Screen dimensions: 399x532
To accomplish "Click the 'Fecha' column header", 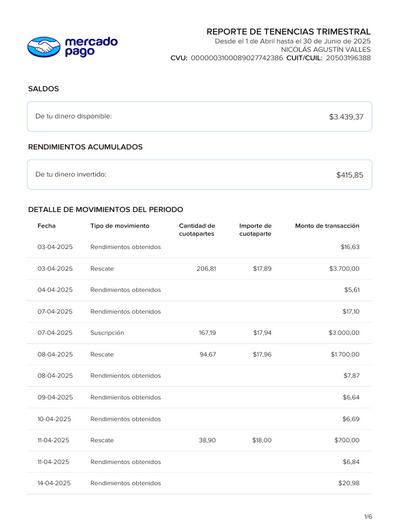I will [x=46, y=225].
